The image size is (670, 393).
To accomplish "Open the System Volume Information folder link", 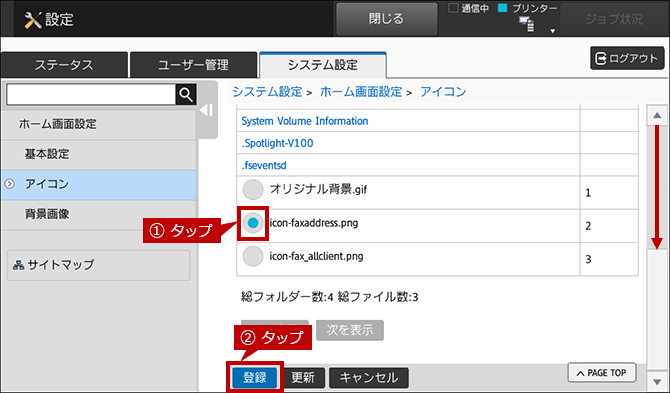I will pos(305,121).
